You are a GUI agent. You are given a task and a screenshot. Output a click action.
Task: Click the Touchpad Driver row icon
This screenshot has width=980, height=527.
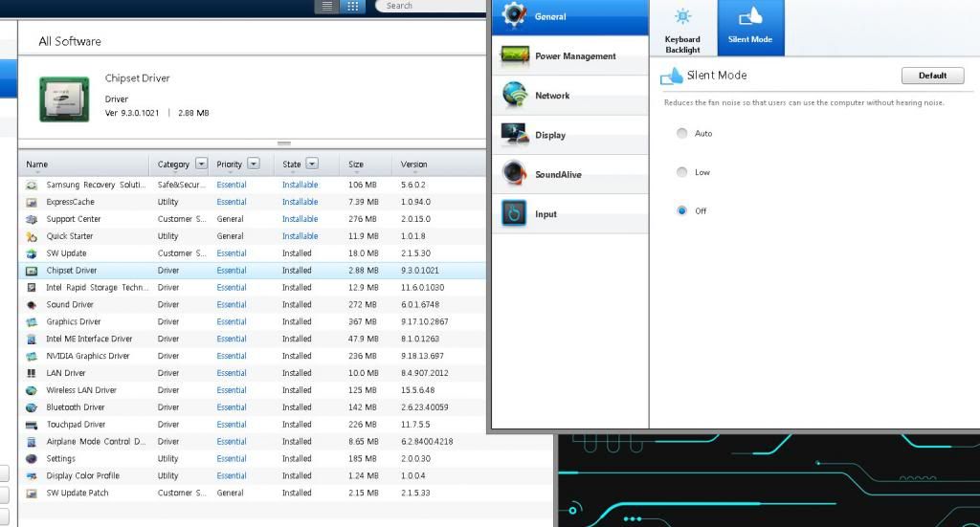click(x=32, y=425)
